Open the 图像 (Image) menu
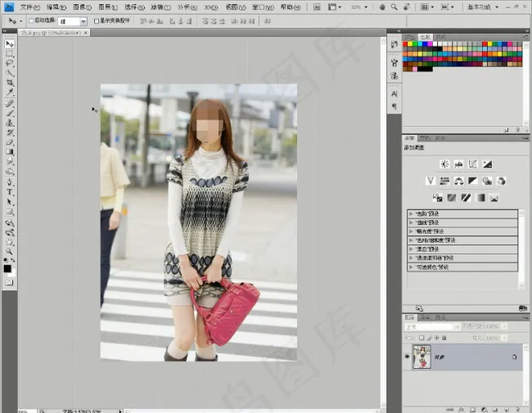Image resolution: width=532 pixels, height=413 pixels. click(x=82, y=7)
